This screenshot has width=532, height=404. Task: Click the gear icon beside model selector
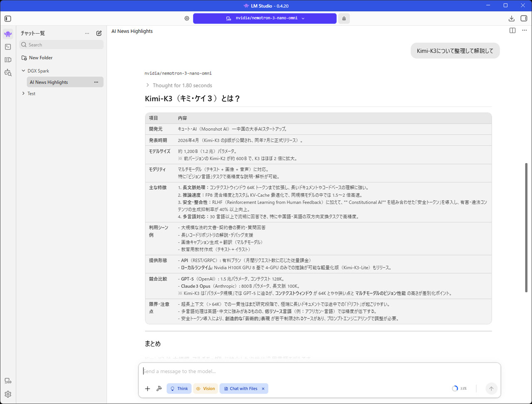tap(187, 18)
